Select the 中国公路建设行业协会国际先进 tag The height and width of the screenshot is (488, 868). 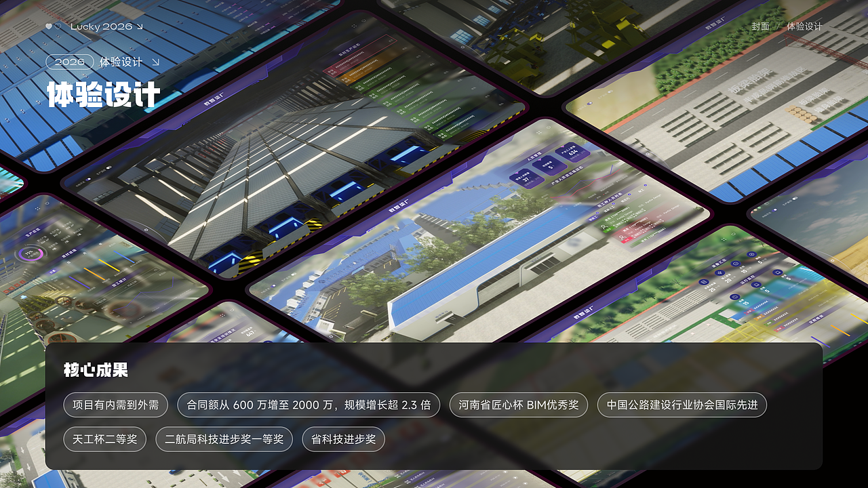(682, 405)
